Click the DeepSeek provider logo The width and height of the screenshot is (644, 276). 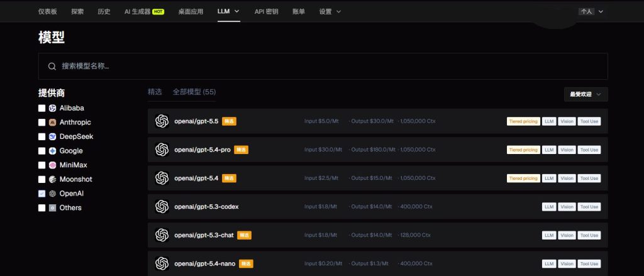click(x=53, y=136)
